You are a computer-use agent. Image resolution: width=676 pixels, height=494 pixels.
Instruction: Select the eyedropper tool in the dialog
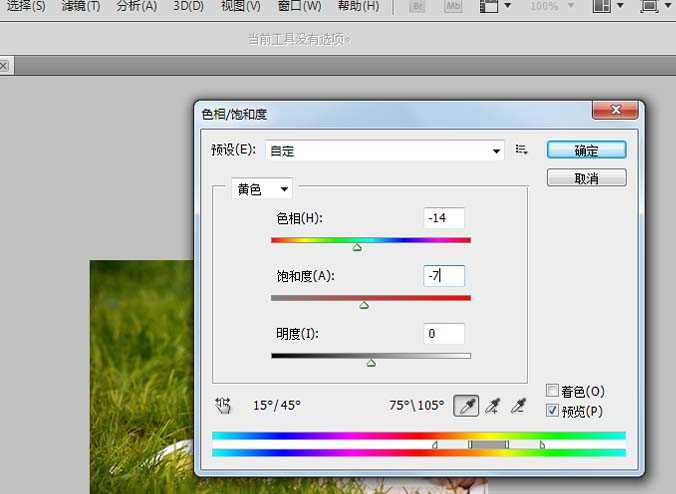(466, 405)
